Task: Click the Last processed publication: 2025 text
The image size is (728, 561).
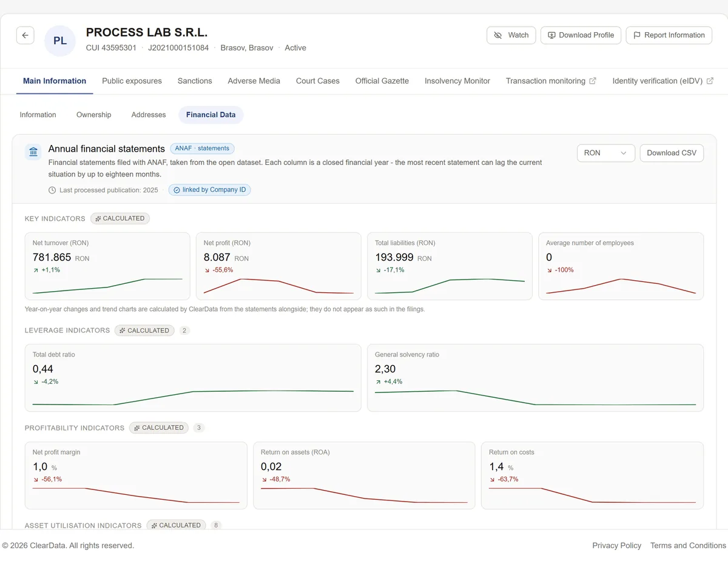Action: click(109, 190)
